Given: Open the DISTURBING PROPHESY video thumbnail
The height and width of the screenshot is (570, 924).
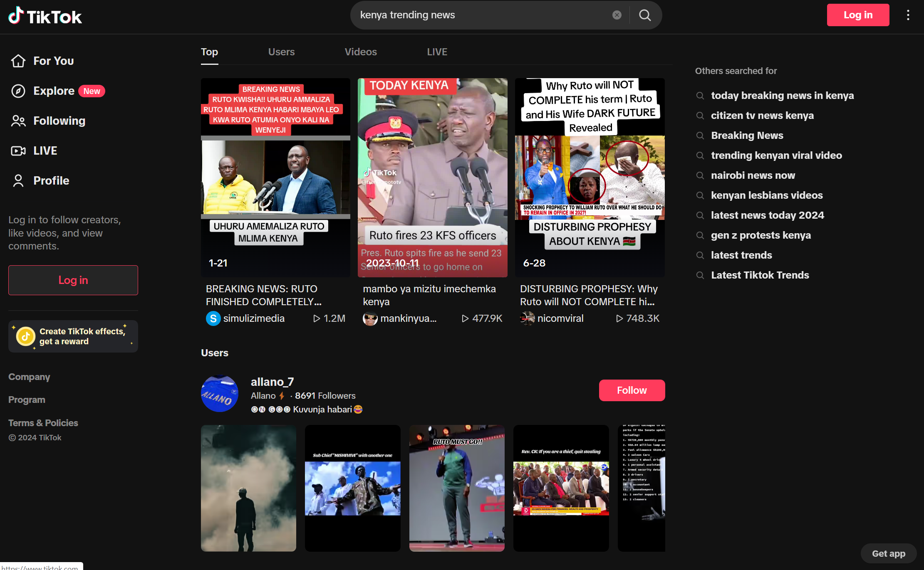Looking at the screenshot, I should [x=590, y=178].
